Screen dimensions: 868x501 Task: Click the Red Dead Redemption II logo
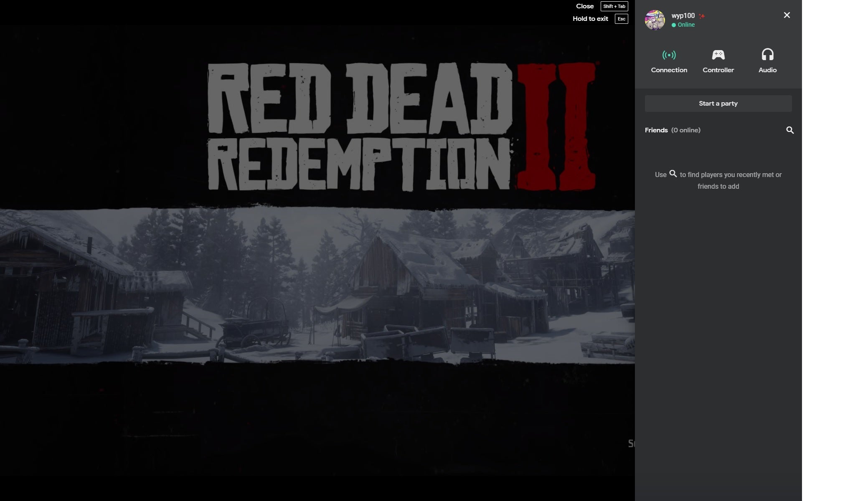pos(401,127)
